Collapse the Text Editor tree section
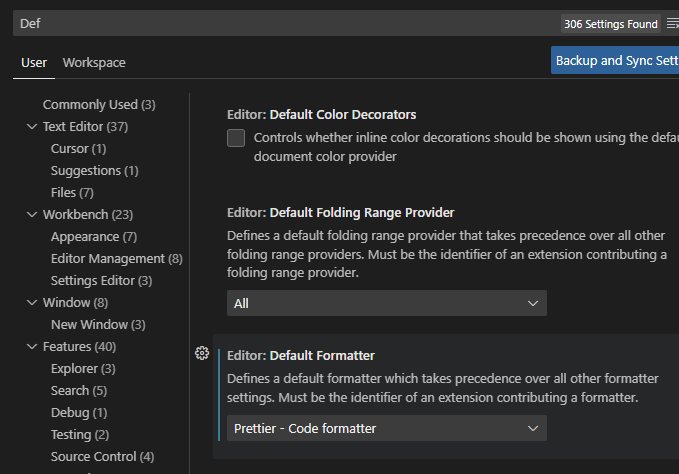The width and height of the screenshot is (679, 474). tap(32, 127)
